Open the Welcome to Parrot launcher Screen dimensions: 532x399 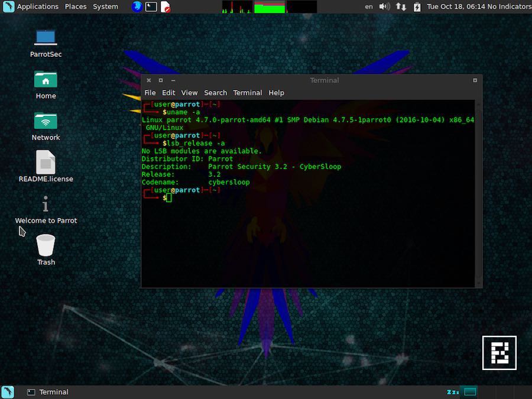click(46, 205)
